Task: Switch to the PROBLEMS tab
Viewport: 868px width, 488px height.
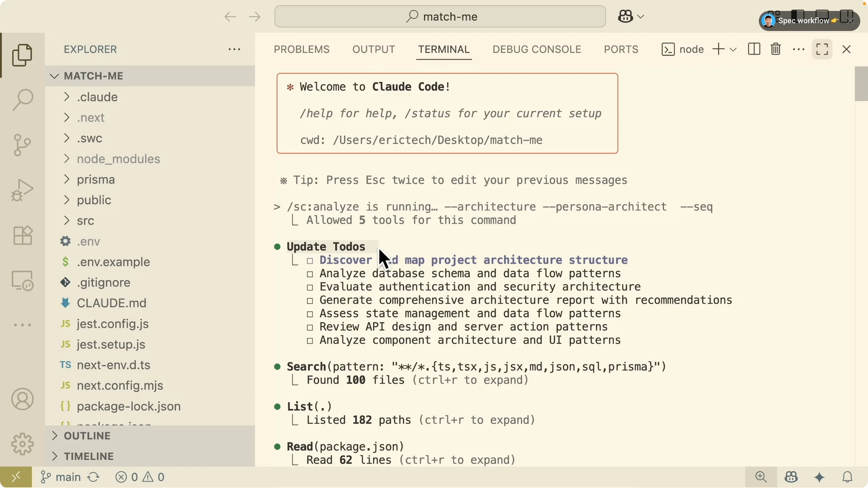Action: click(x=302, y=49)
